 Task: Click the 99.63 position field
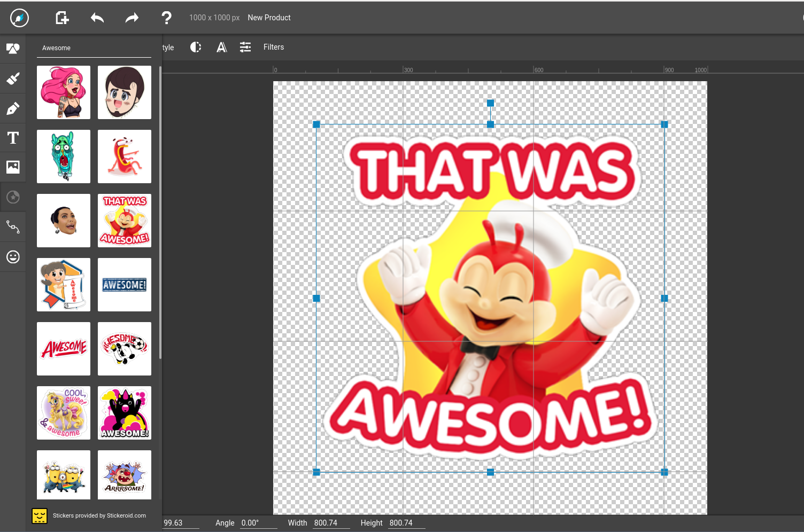(181, 523)
